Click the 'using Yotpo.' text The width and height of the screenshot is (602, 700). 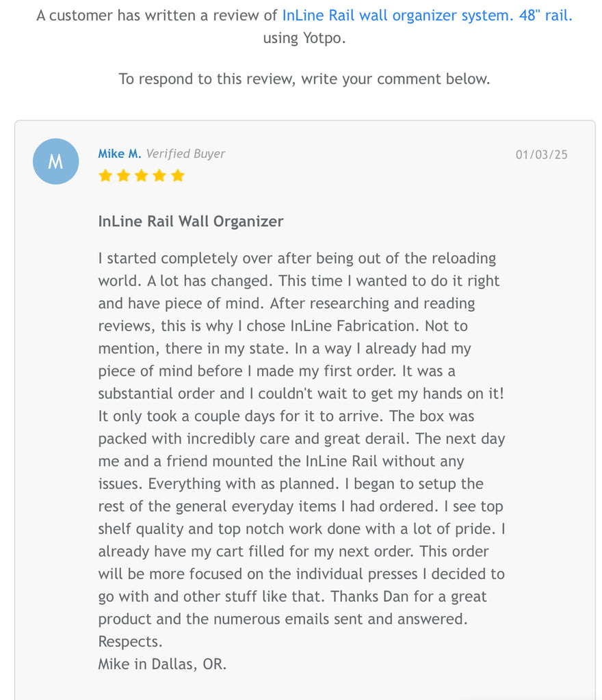(304, 38)
